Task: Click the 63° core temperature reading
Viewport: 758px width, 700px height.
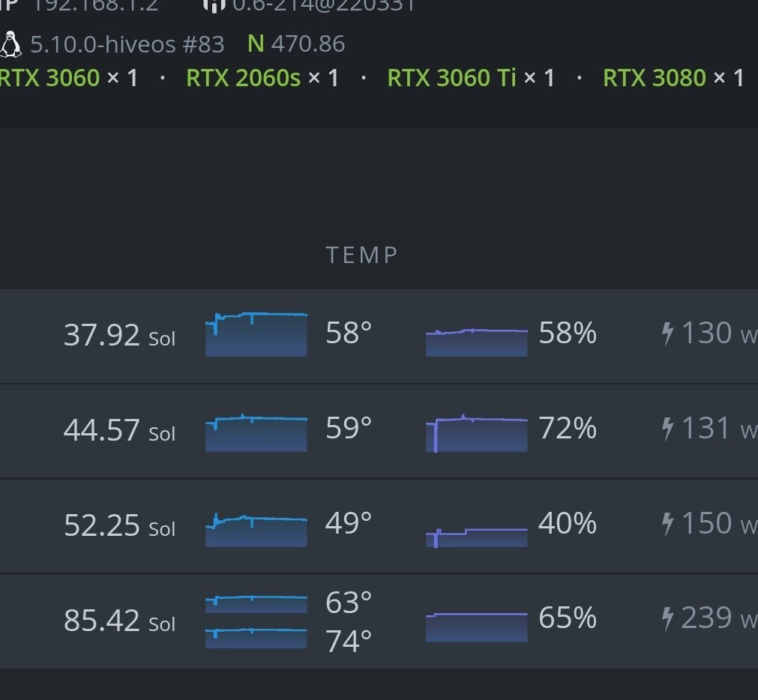Action: pos(349,603)
